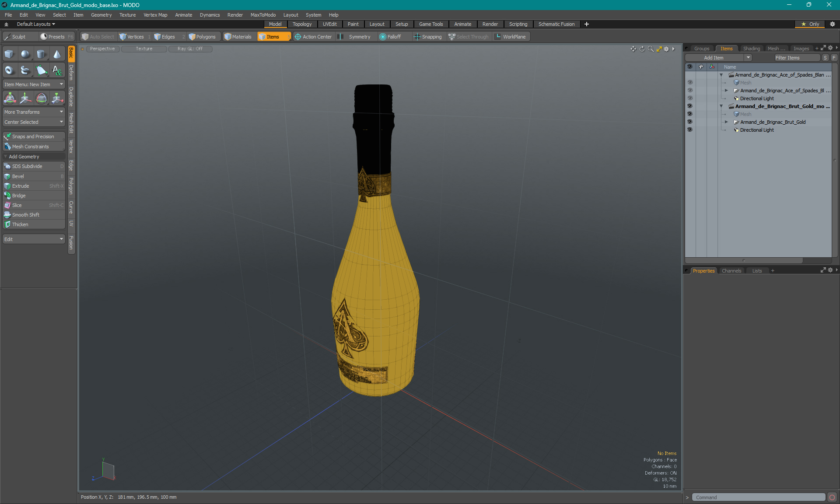840x504 pixels.
Task: Open the Item Menu: New Item dropdown
Action: click(x=34, y=84)
